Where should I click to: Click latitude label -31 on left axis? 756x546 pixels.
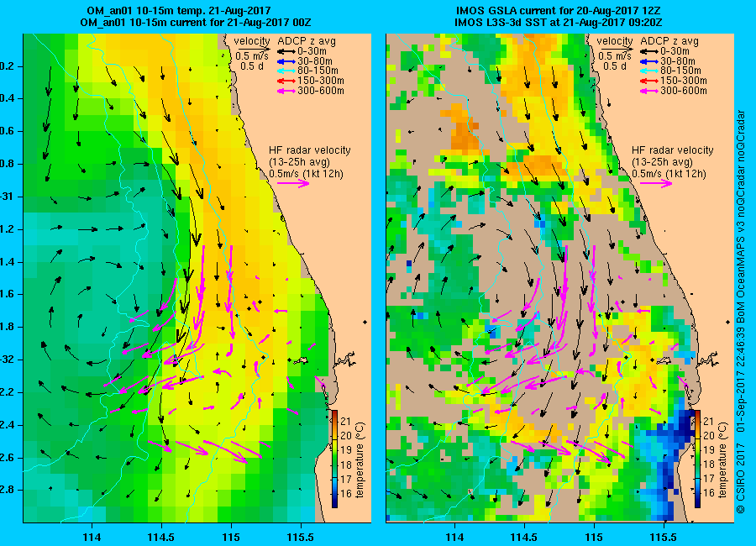(x=7, y=197)
